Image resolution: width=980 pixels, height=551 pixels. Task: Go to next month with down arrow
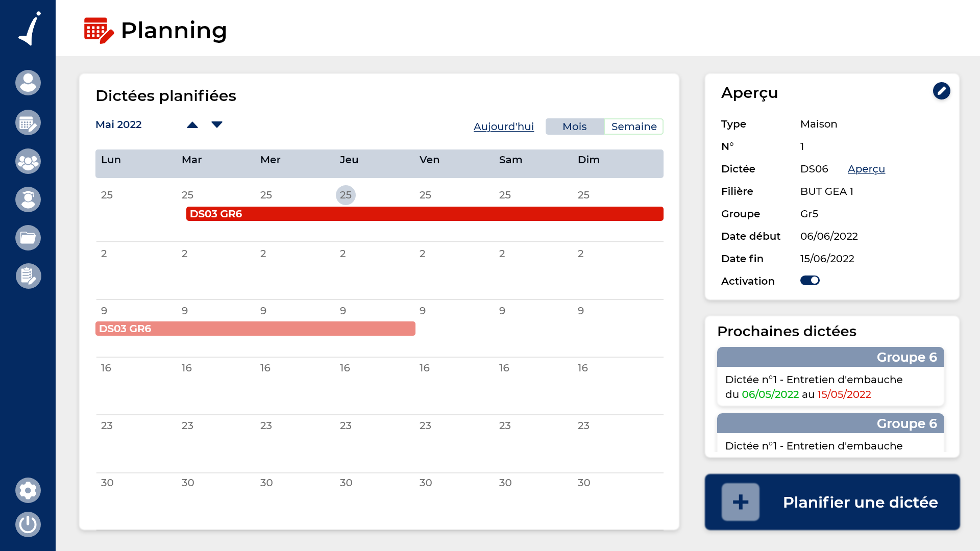[217, 125]
